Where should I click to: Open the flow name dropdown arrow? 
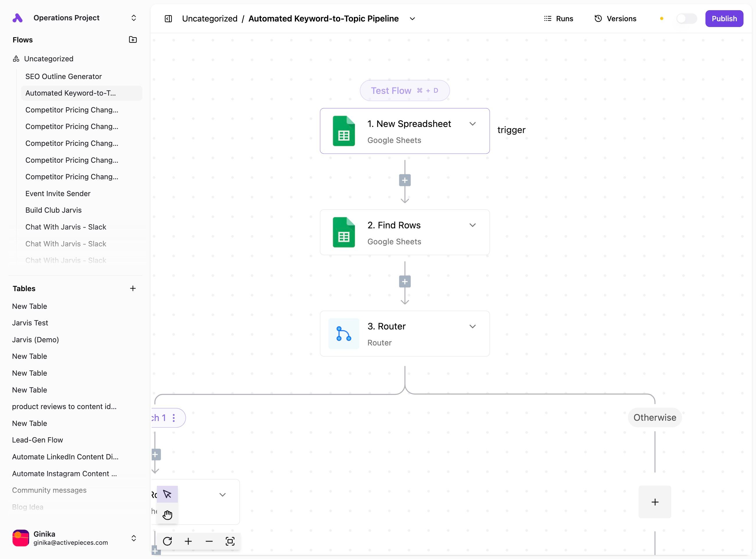(x=412, y=19)
